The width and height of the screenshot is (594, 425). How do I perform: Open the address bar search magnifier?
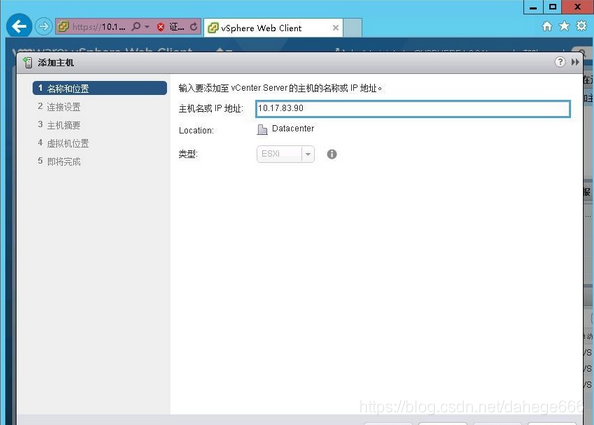(136, 27)
